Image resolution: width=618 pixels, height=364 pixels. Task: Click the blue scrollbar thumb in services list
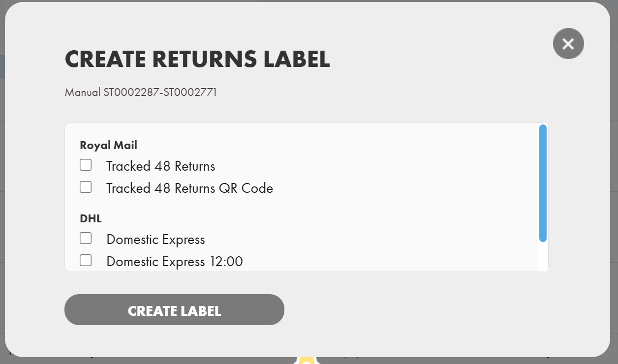click(x=543, y=183)
